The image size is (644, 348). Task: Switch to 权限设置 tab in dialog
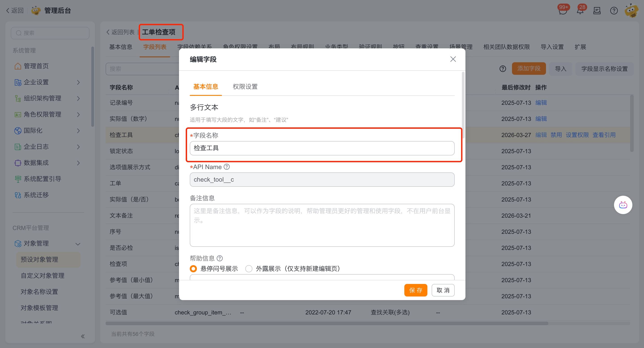tap(245, 87)
